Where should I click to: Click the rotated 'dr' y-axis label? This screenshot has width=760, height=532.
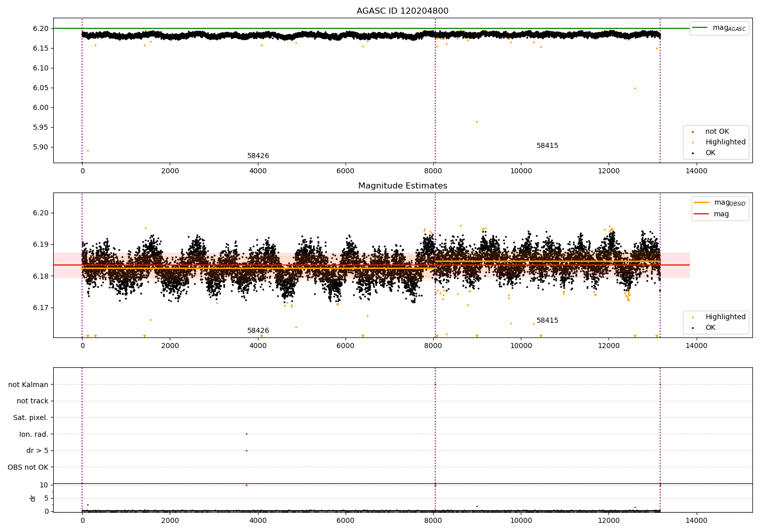pyautogui.click(x=33, y=498)
